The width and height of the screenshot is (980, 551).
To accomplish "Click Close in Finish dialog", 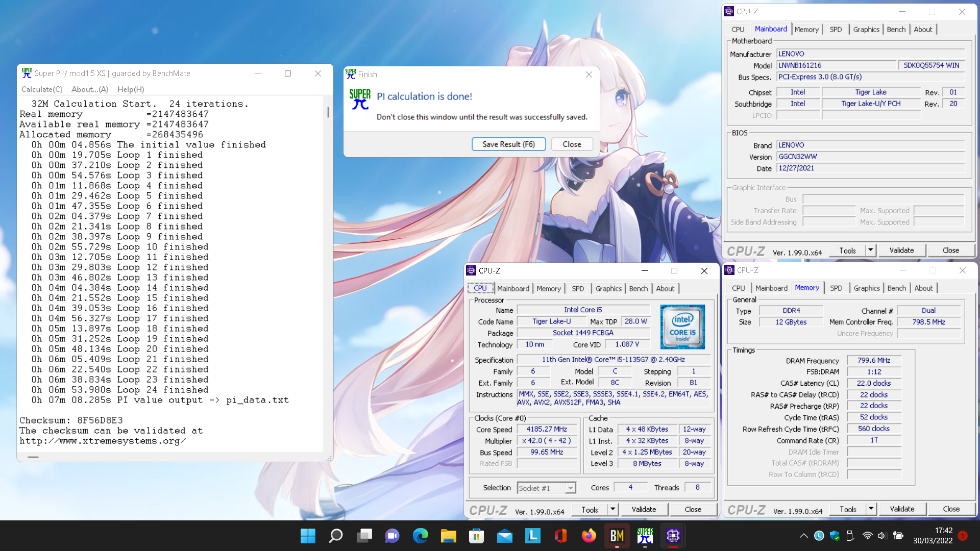I will tap(572, 144).
